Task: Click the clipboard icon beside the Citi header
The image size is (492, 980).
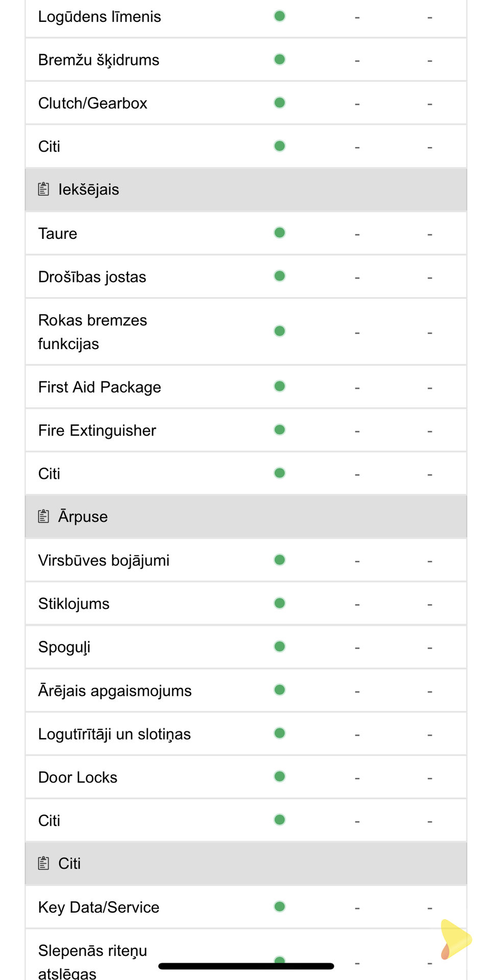Action: [x=44, y=863]
